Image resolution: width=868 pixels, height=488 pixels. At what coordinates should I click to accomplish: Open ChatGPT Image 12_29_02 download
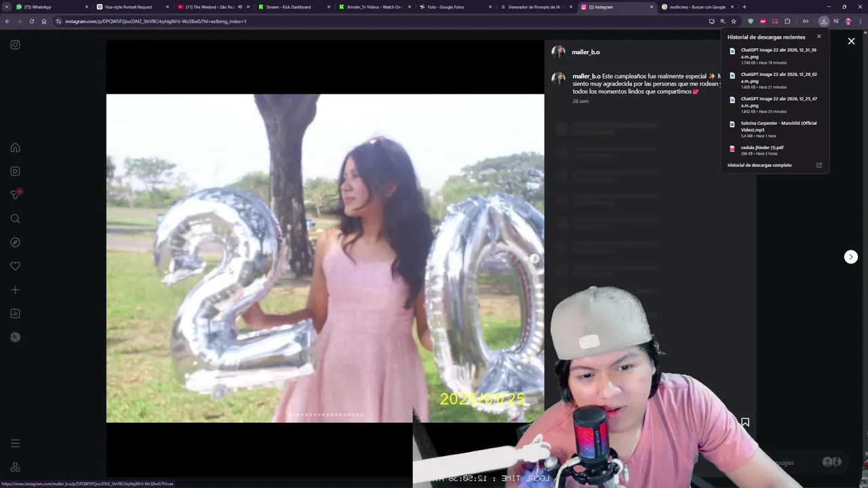(774, 80)
